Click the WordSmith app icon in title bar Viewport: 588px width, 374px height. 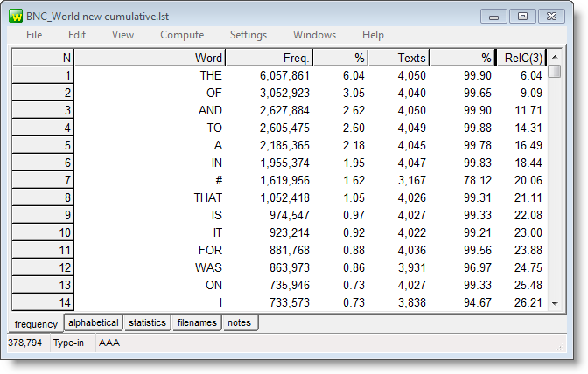(15, 15)
